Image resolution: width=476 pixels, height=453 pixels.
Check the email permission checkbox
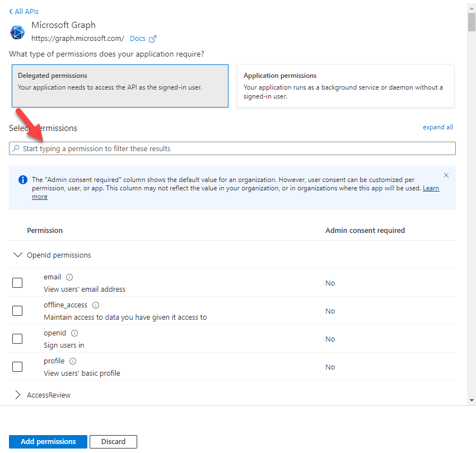tap(17, 283)
